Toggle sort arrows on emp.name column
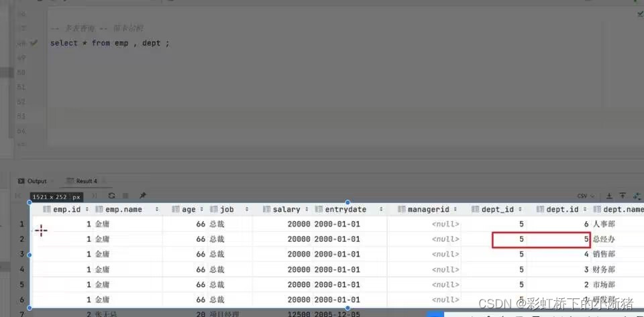Viewport: 644px width, 317px height. pyautogui.click(x=157, y=210)
